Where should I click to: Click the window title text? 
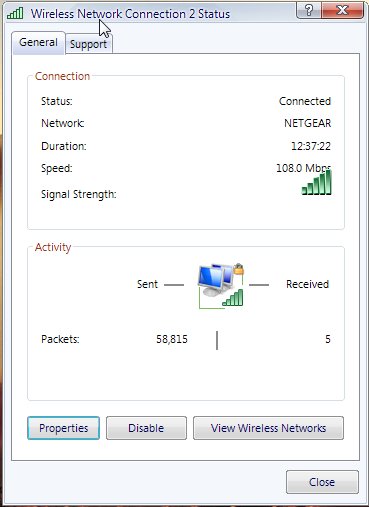(x=130, y=14)
